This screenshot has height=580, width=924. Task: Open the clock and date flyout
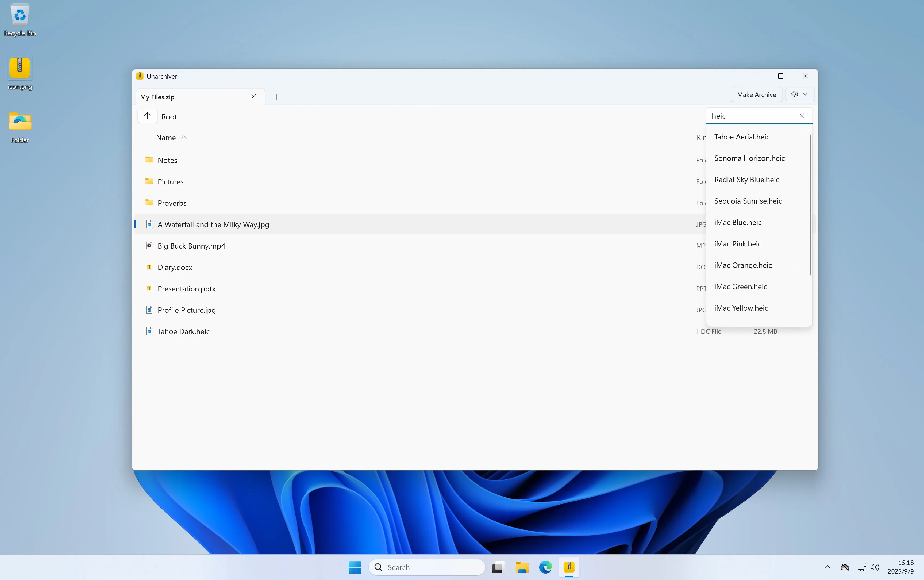click(x=901, y=567)
